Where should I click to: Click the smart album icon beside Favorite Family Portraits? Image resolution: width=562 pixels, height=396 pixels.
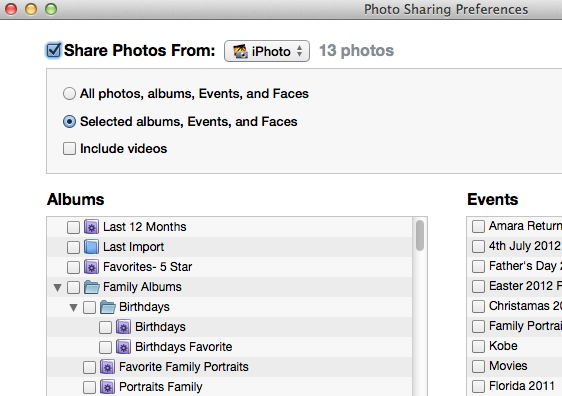click(108, 367)
